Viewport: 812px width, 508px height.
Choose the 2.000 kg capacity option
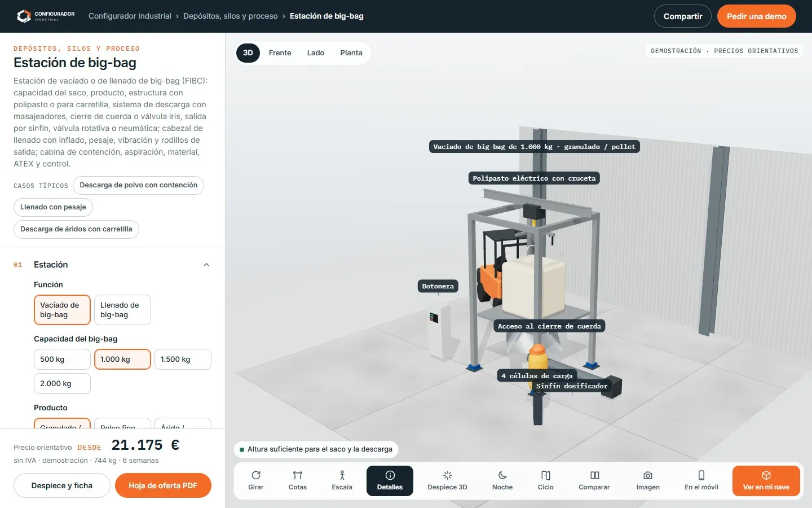click(62, 383)
